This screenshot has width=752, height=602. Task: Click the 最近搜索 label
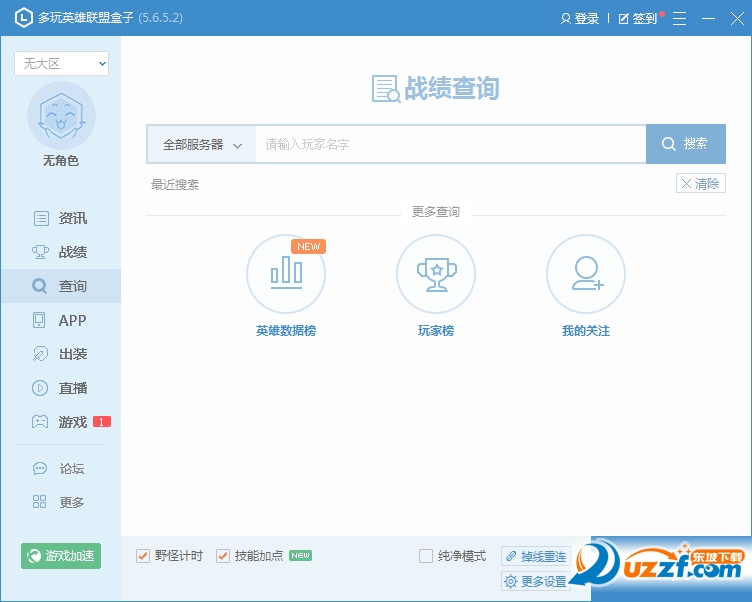click(x=175, y=185)
